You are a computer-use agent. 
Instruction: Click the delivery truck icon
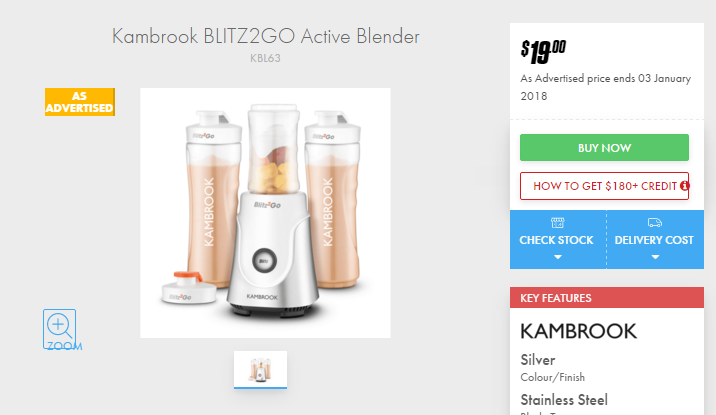click(x=655, y=223)
